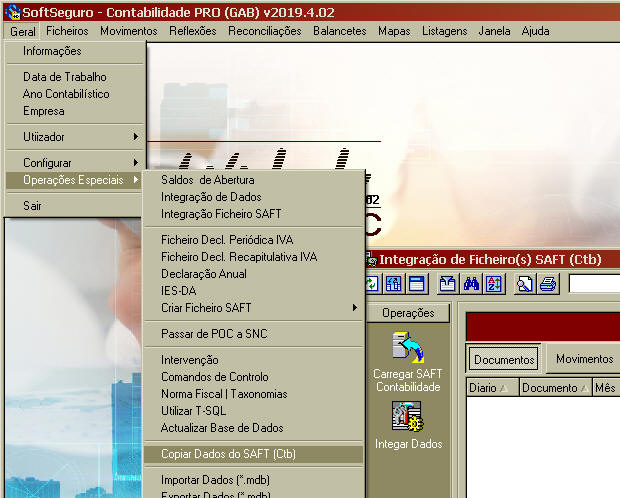Choose Copiar Dados do SAFT (Ctb)
Viewport: 620px width, 498px height.
pos(253,454)
